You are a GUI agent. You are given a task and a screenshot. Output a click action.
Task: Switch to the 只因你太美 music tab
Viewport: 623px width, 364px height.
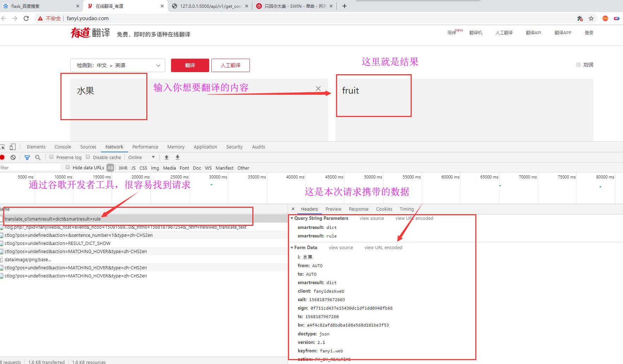(295, 6)
